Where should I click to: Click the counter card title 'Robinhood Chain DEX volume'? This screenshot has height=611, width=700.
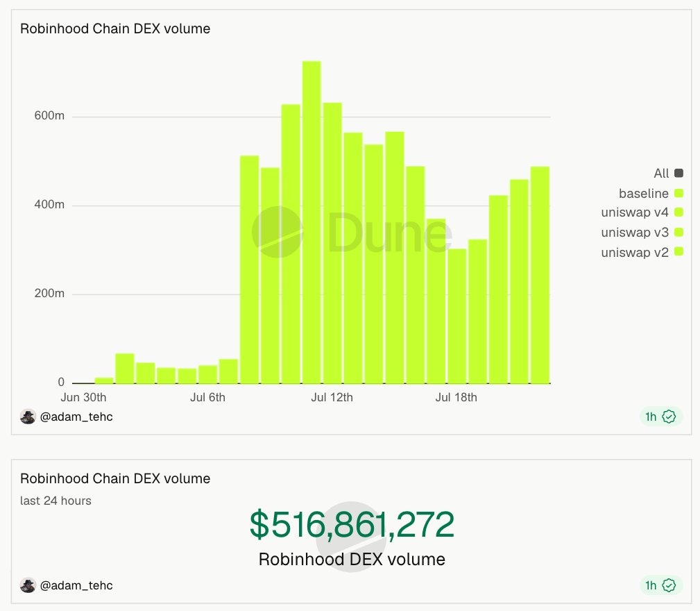(x=115, y=478)
